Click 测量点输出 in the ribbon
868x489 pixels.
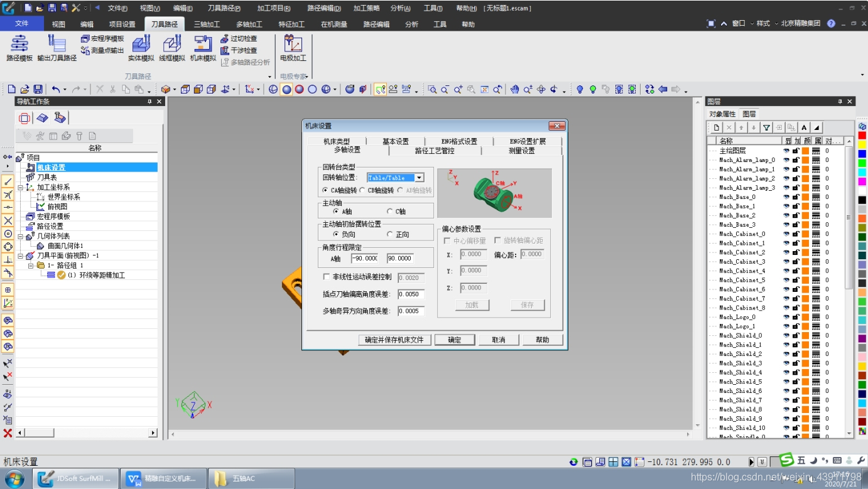coord(102,50)
